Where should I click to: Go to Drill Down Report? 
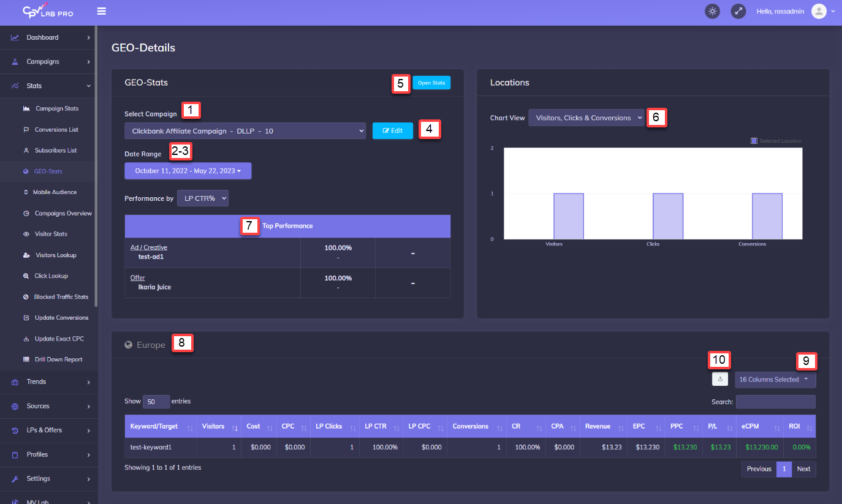tap(58, 359)
